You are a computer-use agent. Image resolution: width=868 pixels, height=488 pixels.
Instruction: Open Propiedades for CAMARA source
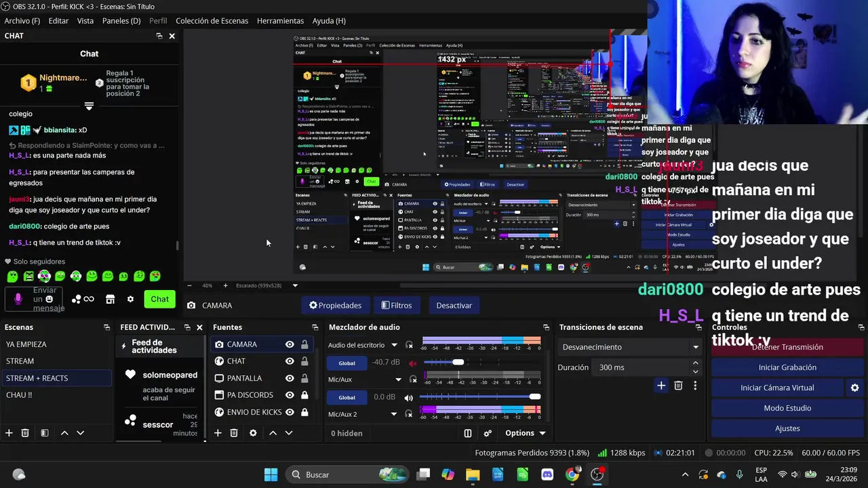[335, 306]
